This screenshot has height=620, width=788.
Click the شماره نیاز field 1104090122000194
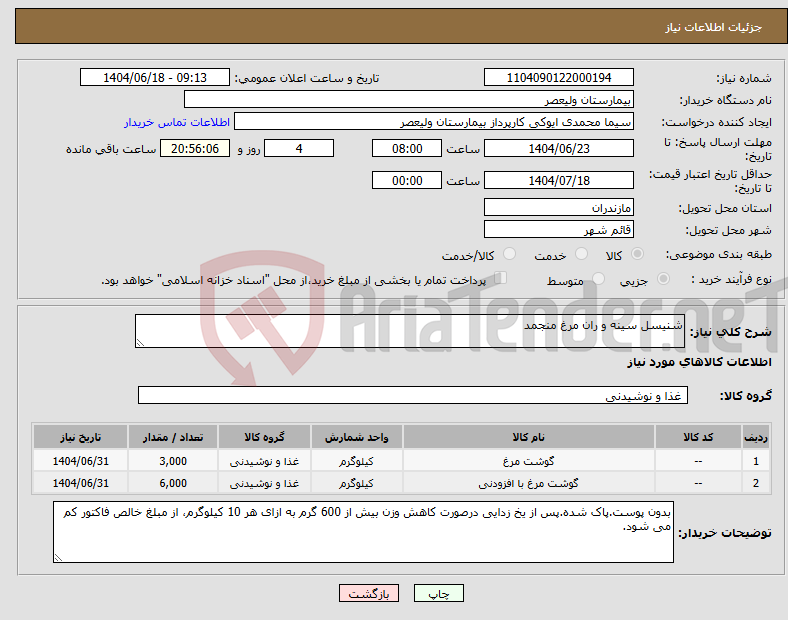pyautogui.click(x=558, y=77)
